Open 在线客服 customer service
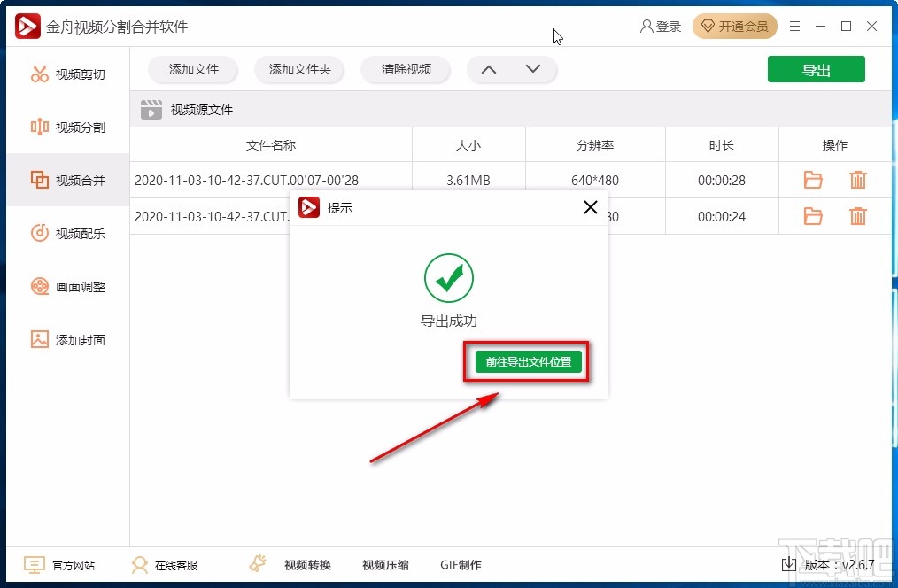Image resolution: width=898 pixels, height=588 pixels. coord(168,564)
